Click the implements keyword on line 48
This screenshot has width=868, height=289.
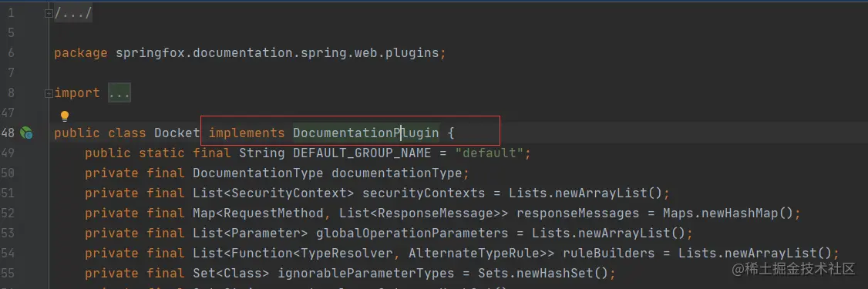[x=247, y=133]
